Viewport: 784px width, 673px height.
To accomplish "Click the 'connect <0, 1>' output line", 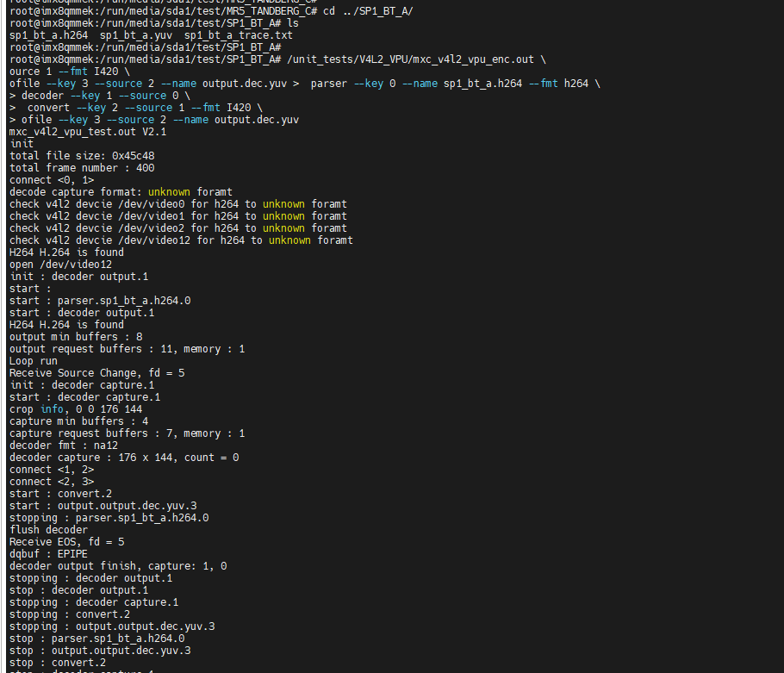I will coord(52,180).
